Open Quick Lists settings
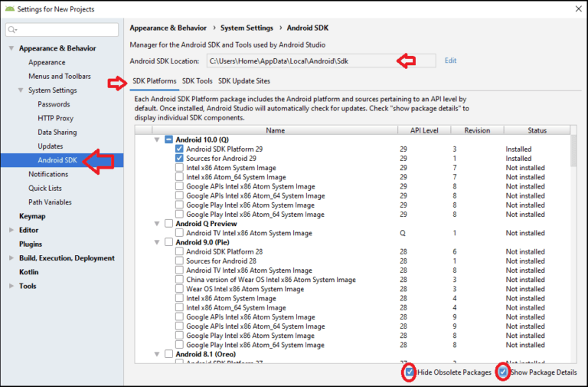 45,188
